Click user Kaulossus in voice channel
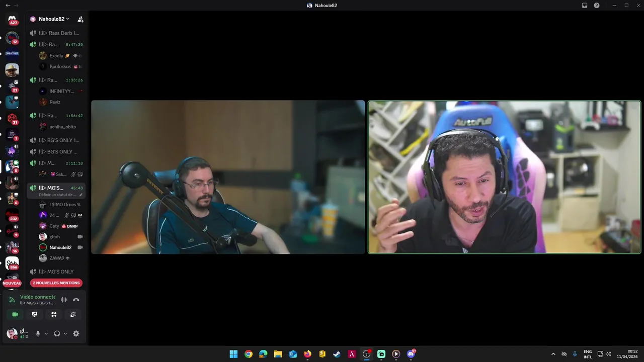 click(60, 66)
